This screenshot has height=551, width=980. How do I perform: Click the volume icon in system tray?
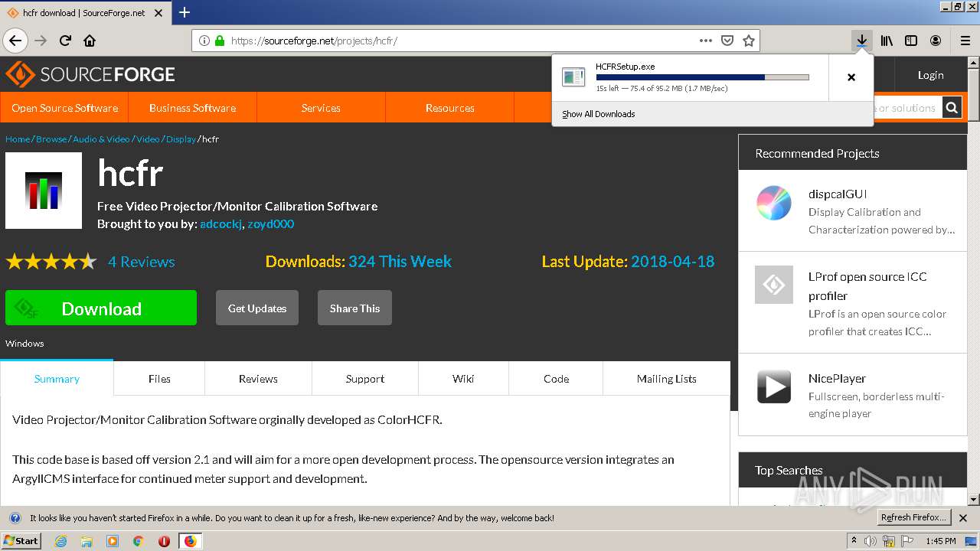point(871,541)
